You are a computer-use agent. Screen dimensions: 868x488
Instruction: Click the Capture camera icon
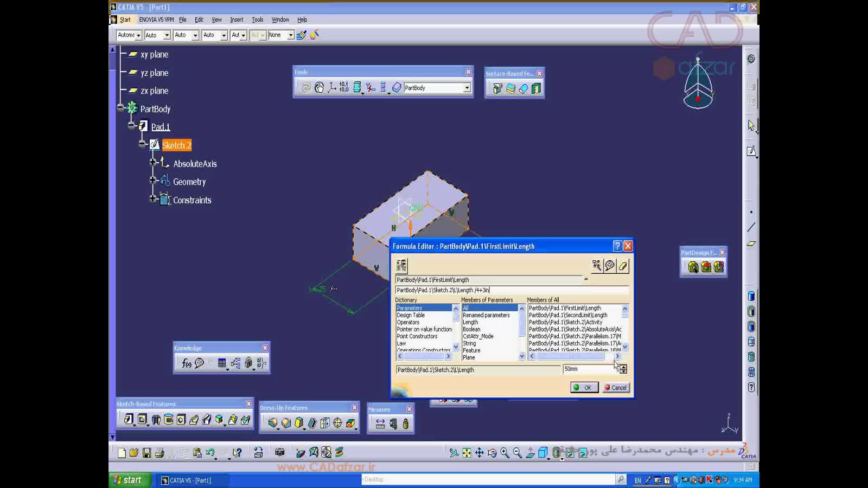pos(280,452)
